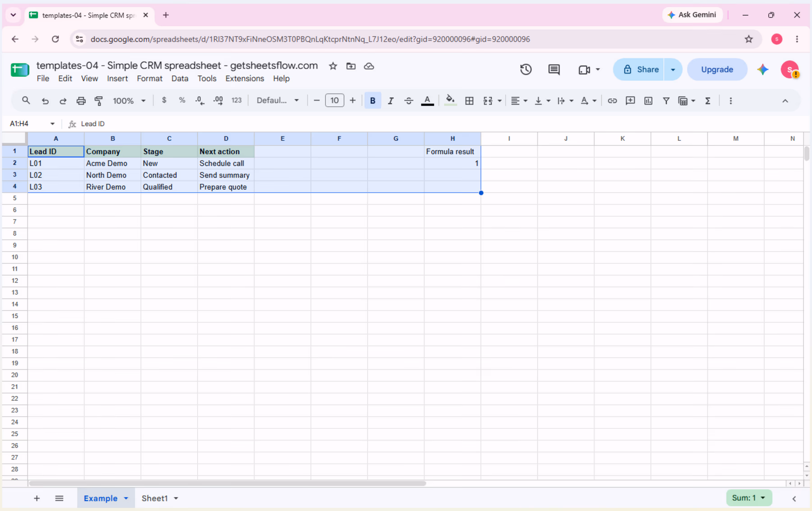Screen dimensions: 812x511
Task: Open the zoom level dropdown
Action: tap(129, 101)
